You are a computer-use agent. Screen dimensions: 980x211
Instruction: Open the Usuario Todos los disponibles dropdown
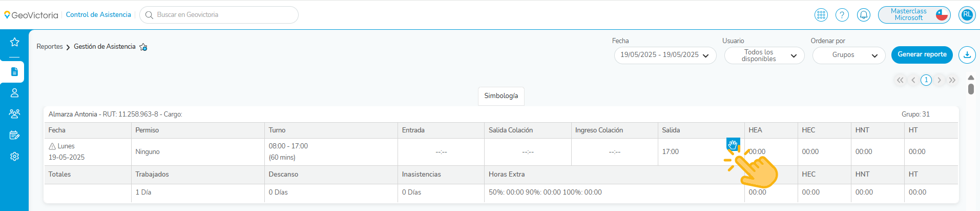[x=764, y=55]
